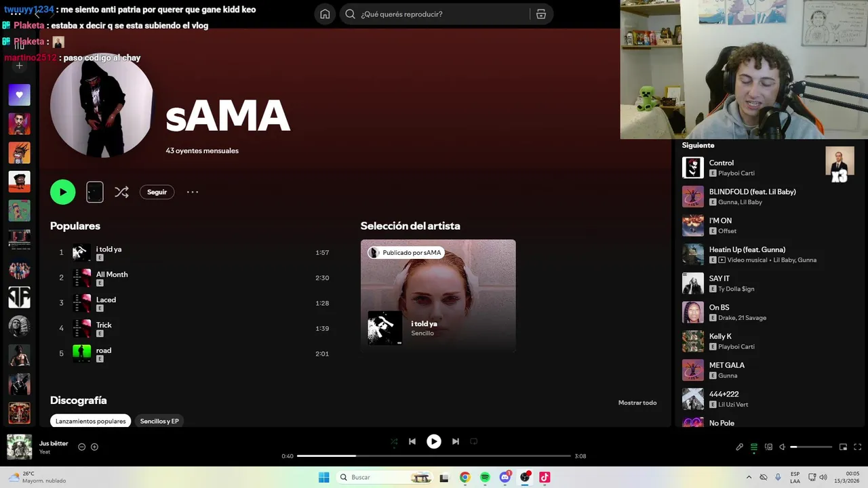Open the three-dots more options menu for sAMA
Viewport: 868px width, 488px height.
coord(193,192)
